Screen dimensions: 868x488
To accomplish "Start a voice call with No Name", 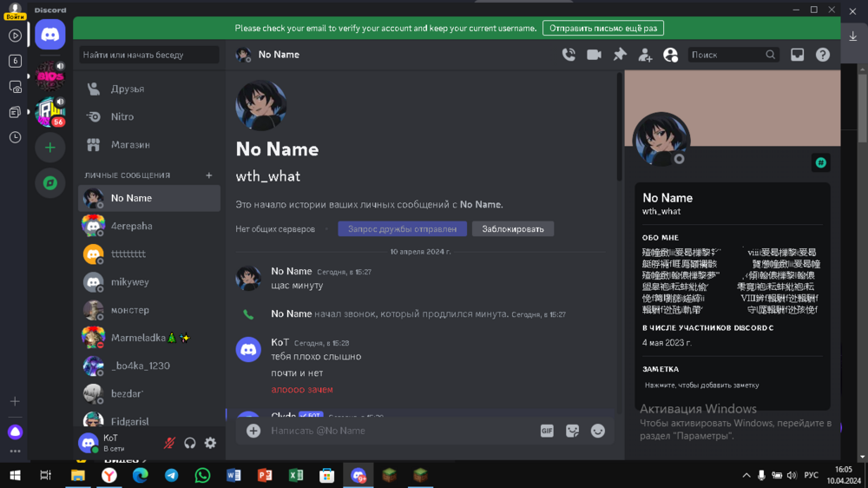I will pos(569,55).
